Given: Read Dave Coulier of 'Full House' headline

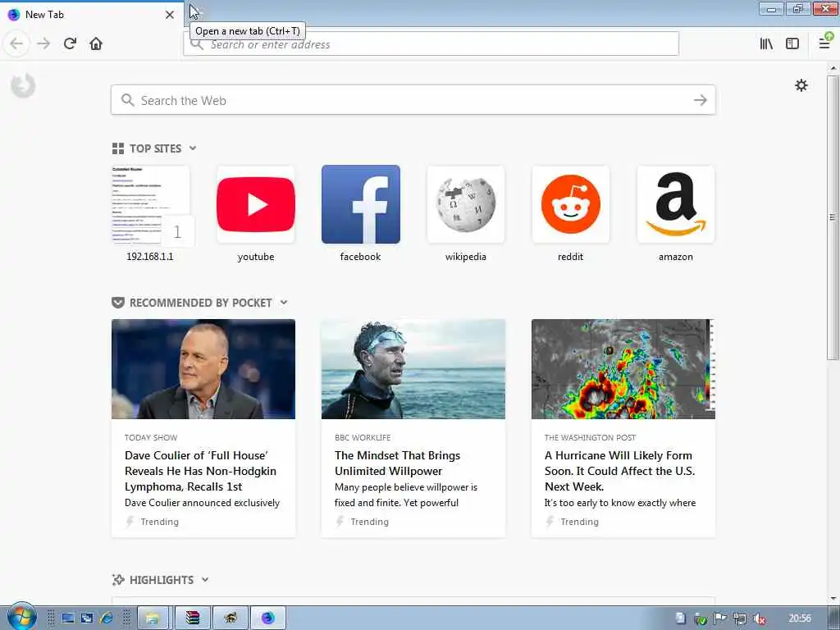Looking at the screenshot, I should (x=200, y=471).
